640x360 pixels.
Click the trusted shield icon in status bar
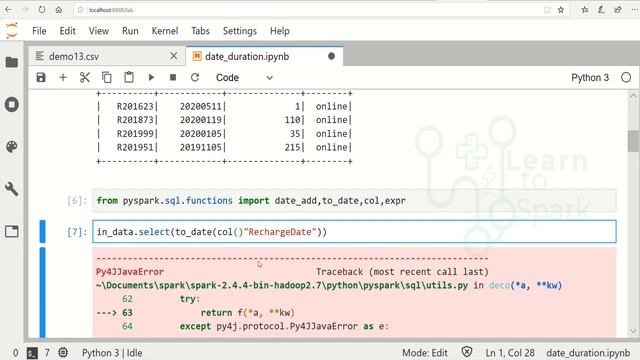[467, 352]
